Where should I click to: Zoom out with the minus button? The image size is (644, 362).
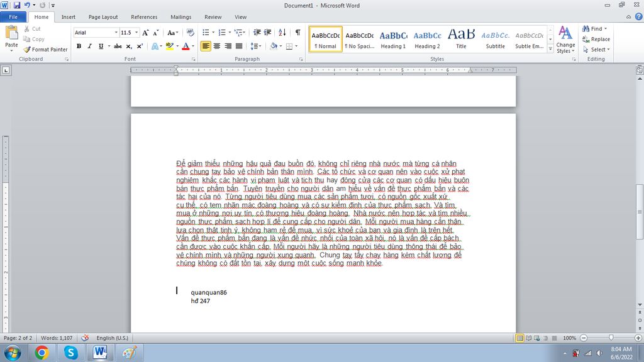[x=584, y=337]
